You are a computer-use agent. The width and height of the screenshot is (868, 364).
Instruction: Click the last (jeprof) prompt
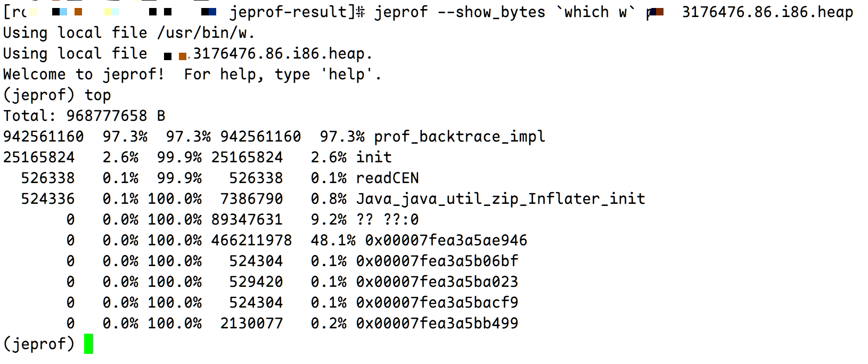pos(39,344)
